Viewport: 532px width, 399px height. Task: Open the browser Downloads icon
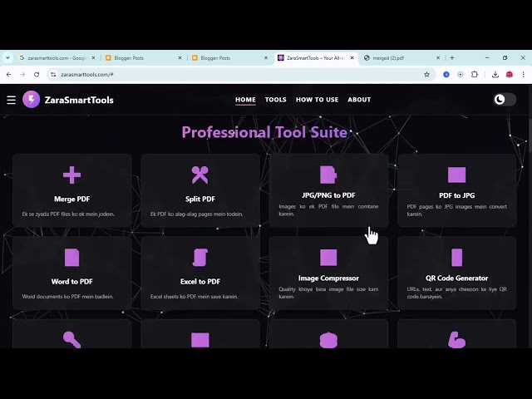495,74
